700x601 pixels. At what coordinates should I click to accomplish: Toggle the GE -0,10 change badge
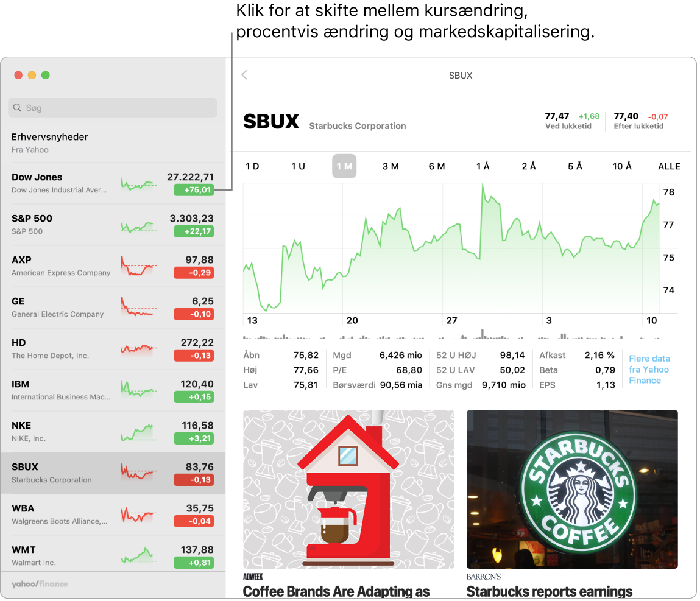coord(194,314)
